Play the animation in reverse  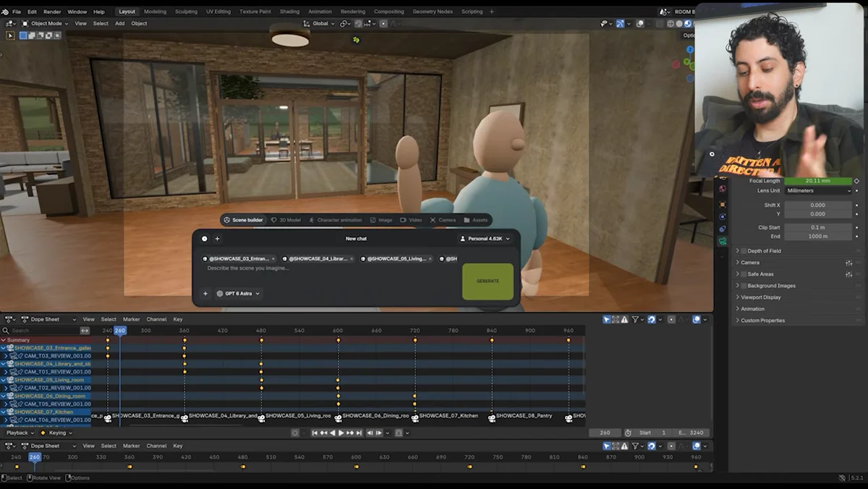pyautogui.click(x=333, y=433)
